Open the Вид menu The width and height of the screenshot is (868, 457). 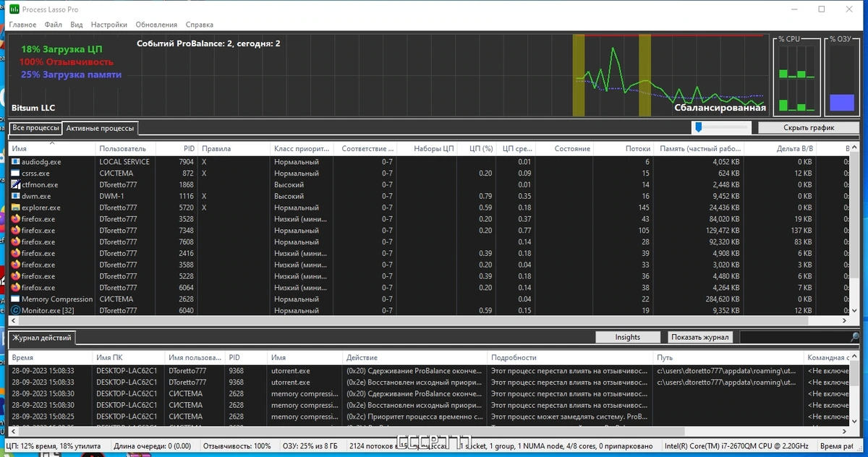tap(77, 25)
